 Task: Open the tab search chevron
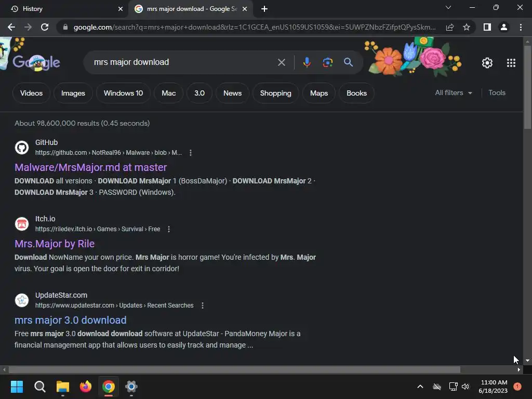448,7
